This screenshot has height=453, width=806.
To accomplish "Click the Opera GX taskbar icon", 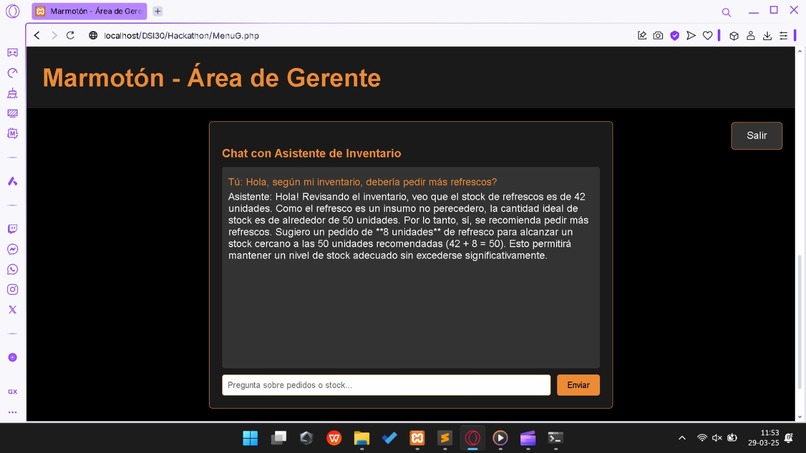I will pyautogui.click(x=472, y=438).
